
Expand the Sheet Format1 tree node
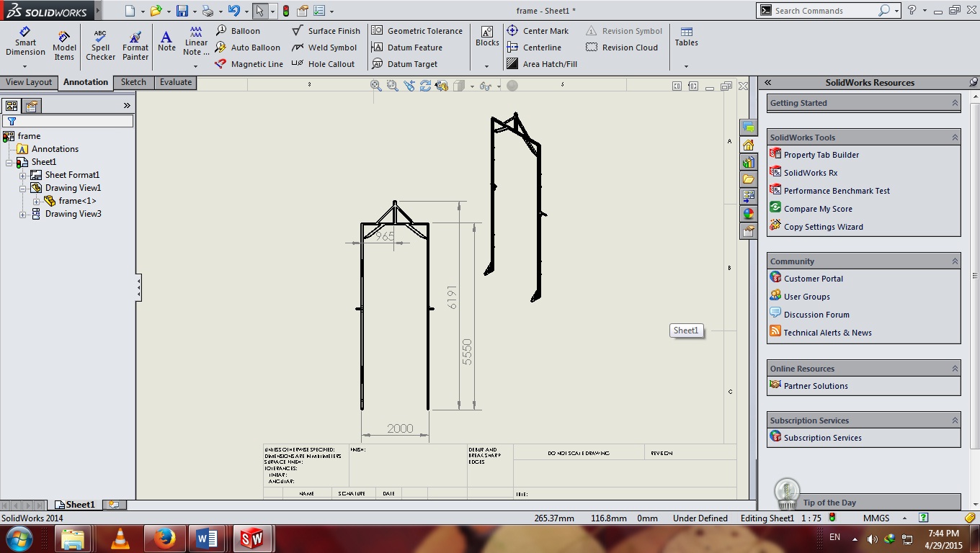point(23,176)
